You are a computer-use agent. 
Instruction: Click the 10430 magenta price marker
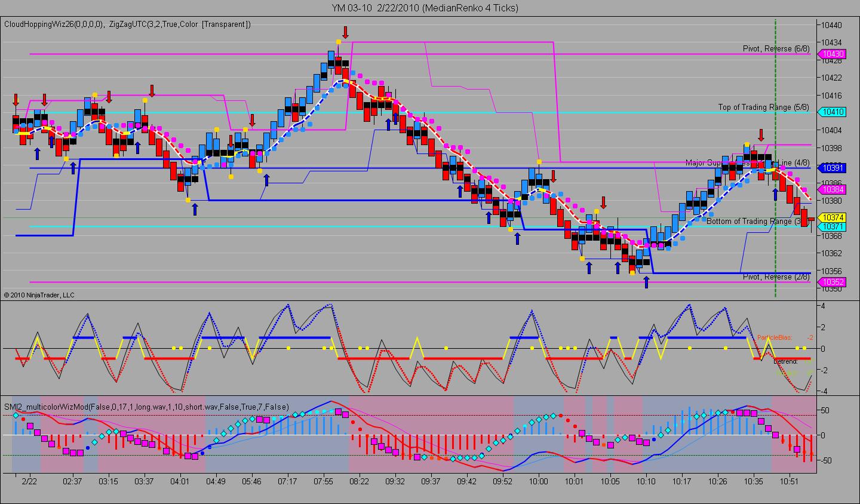[x=832, y=54]
